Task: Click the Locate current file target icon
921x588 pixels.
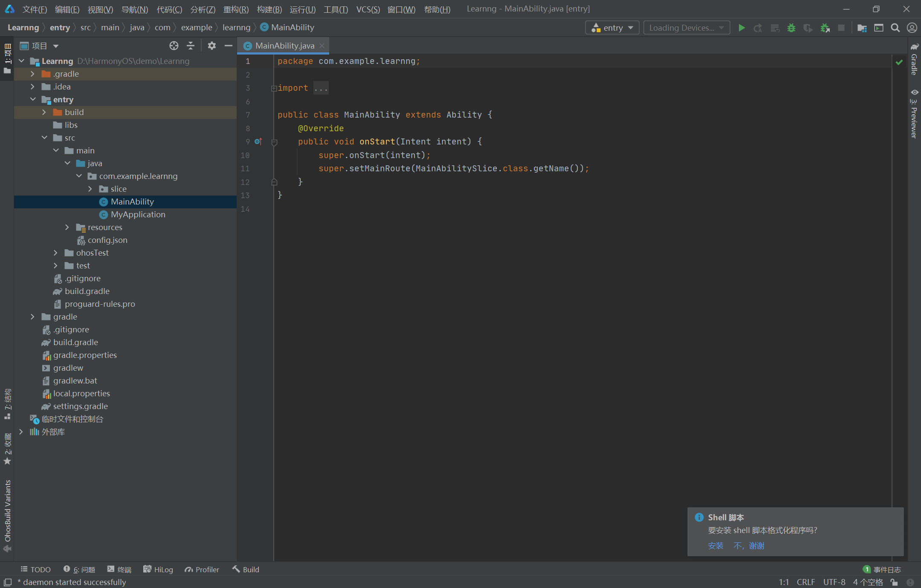Action: coord(174,46)
